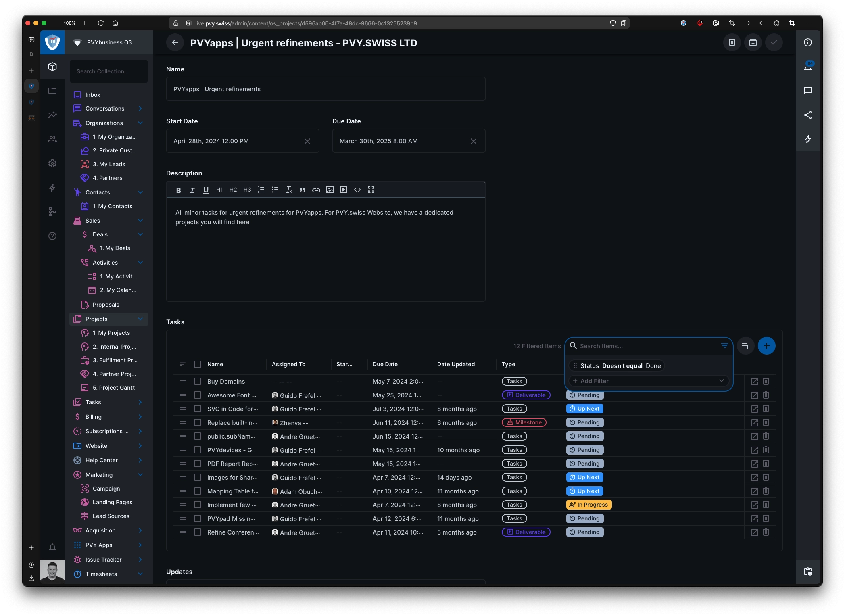The height and width of the screenshot is (616, 845).
Task: Collapse the Deals sidebar group
Action: (140, 234)
